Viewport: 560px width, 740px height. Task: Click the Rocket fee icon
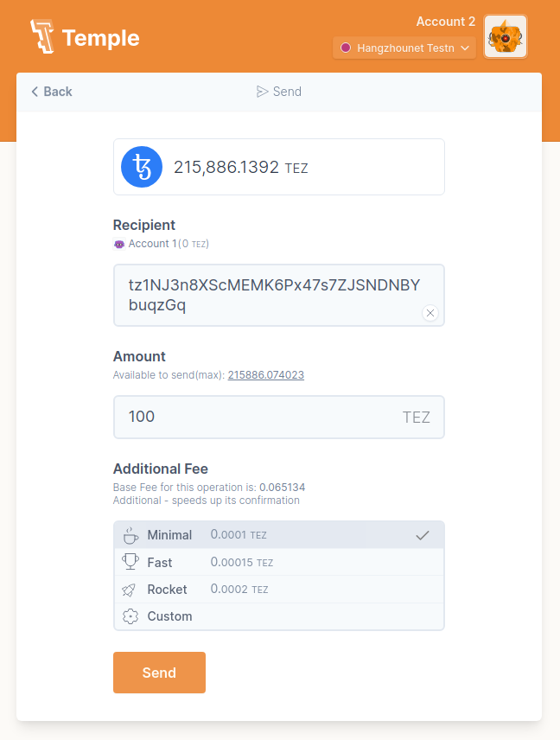click(x=130, y=590)
